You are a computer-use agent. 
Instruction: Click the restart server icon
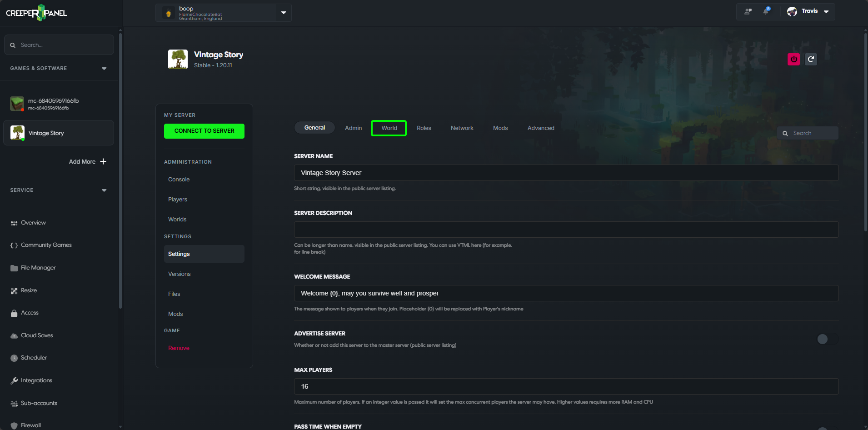click(x=811, y=59)
